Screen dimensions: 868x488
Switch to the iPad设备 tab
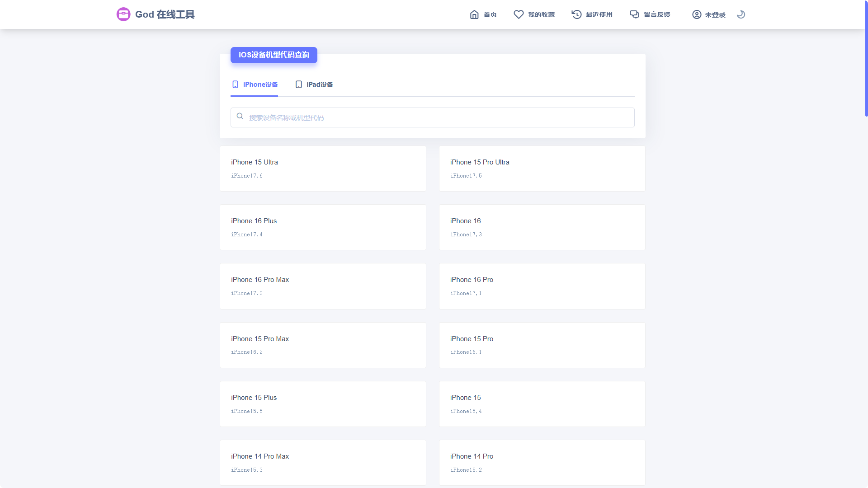pyautogui.click(x=314, y=84)
